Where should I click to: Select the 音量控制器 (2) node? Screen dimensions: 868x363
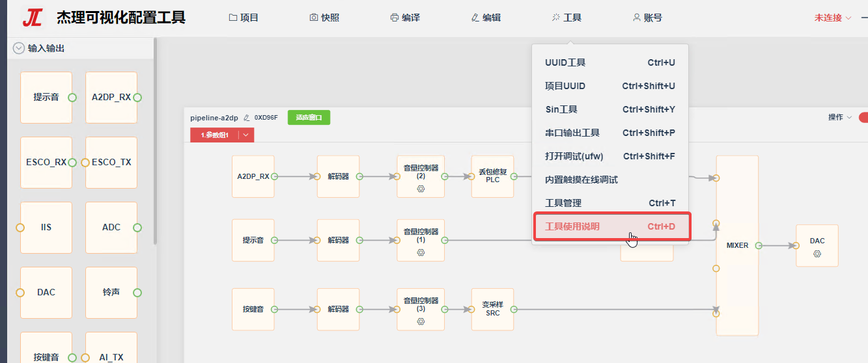pos(421,176)
